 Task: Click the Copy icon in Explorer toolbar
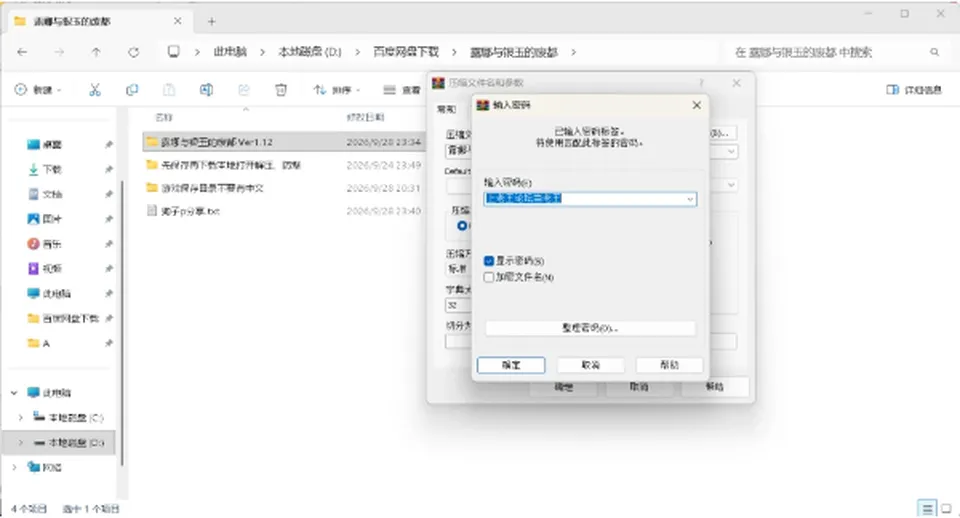(132, 90)
